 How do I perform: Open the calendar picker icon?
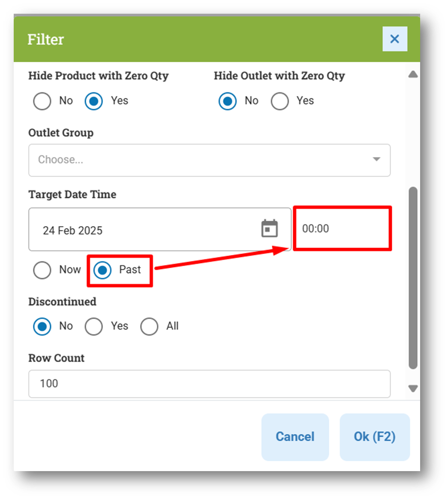[269, 228]
